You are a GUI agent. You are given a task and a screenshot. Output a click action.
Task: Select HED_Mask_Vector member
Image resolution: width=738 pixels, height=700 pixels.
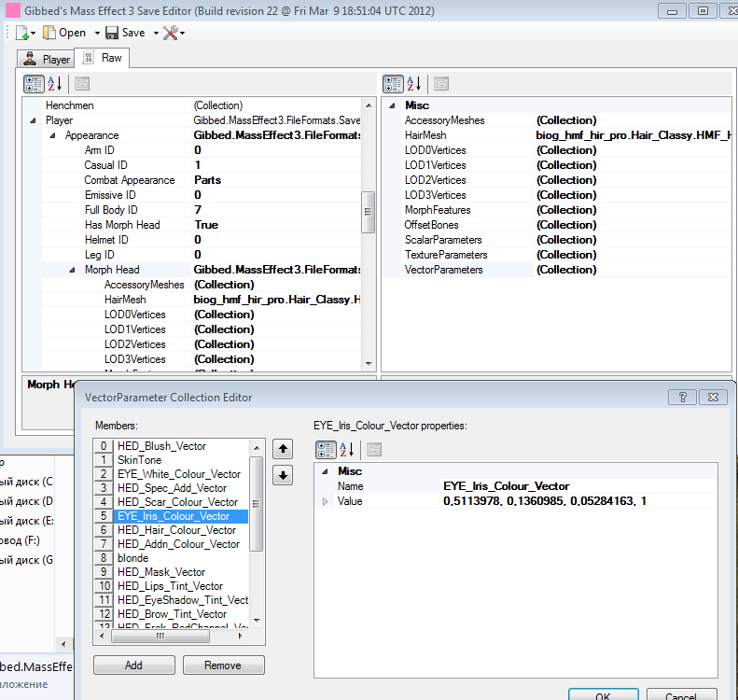[x=172, y=572]
